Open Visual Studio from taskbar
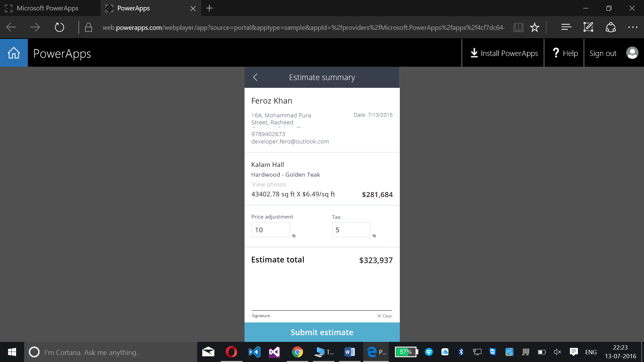Image resolution: width=644 pixels, height=362 pixels. (x=274, y=352)
